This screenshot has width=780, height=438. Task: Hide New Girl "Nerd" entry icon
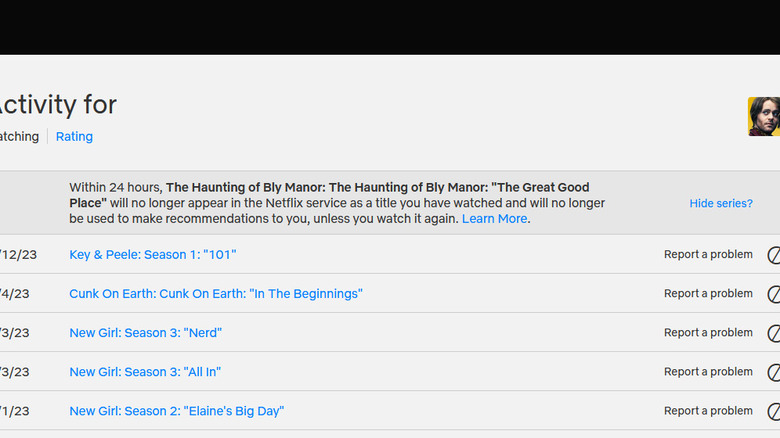[774, 333]
